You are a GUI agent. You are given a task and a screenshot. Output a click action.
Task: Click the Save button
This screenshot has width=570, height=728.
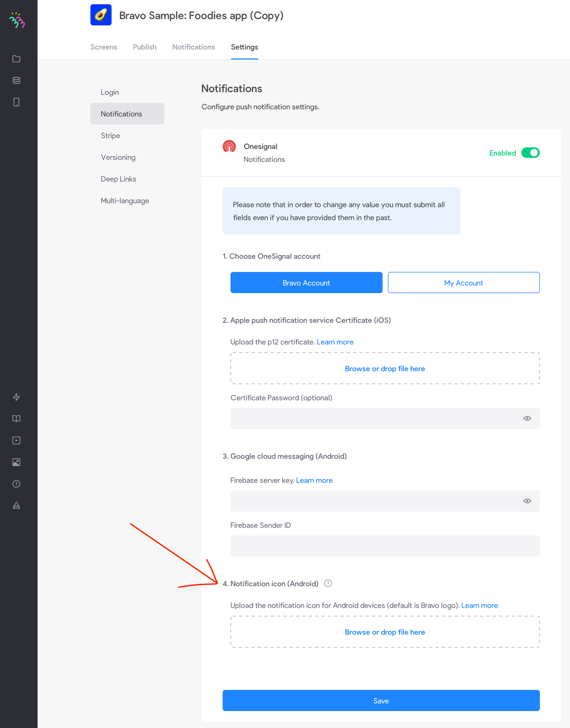[381, 700]
